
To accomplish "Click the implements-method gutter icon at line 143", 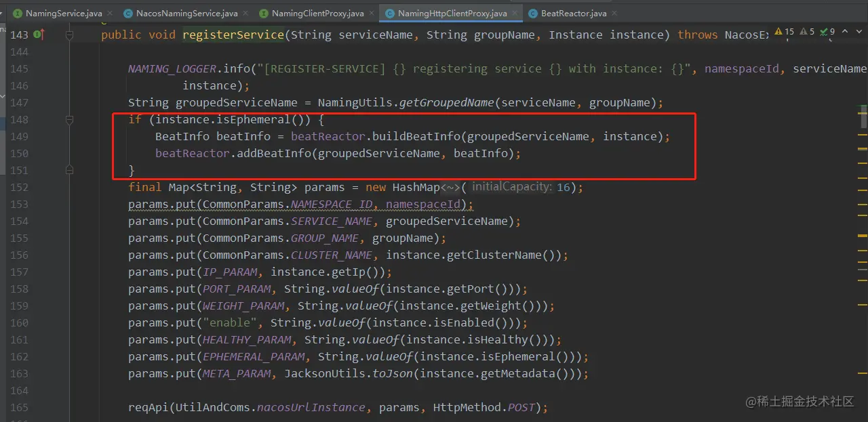I will 39,35.
